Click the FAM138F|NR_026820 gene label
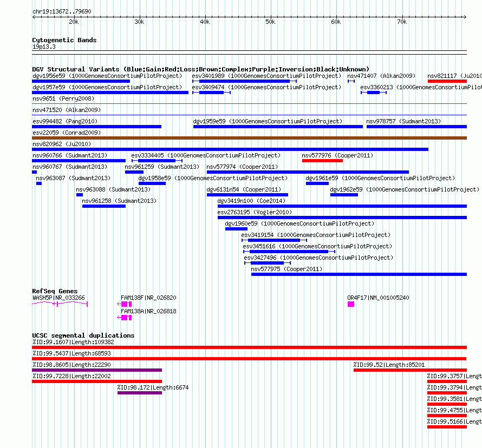This screenshot has width=482, height=448. [148, 298]
